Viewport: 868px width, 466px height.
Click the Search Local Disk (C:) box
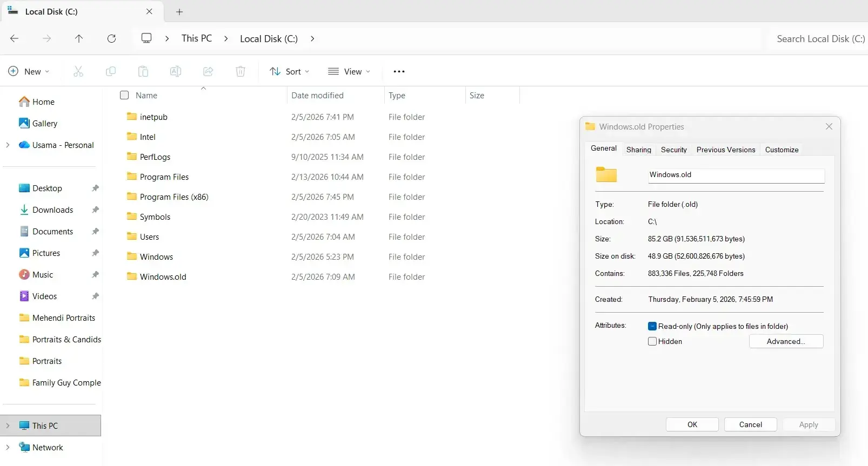819,39
